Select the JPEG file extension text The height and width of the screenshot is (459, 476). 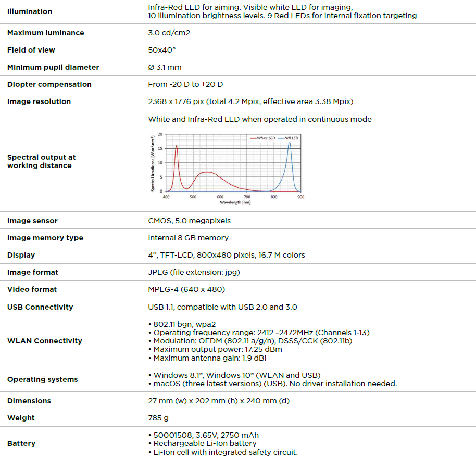click(194, 272)
